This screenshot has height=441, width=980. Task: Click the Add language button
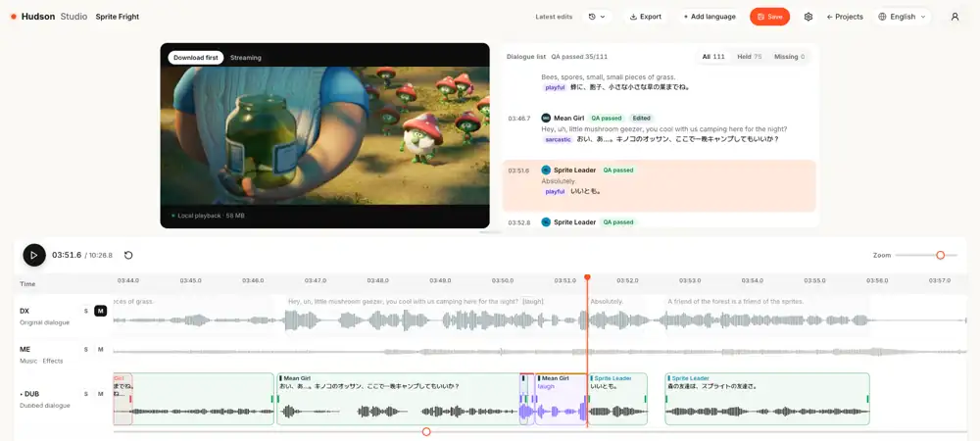coord(710,17)
